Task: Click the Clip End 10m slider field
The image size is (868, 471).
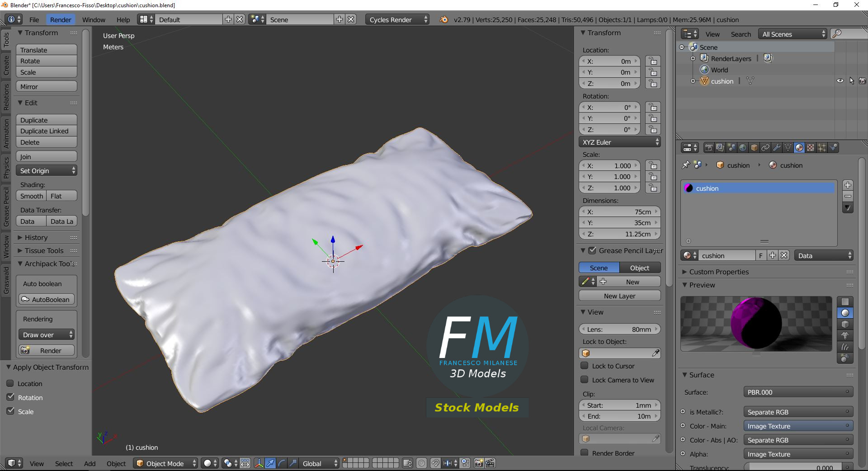Action: pyautogui.click(x=620, y=416)
